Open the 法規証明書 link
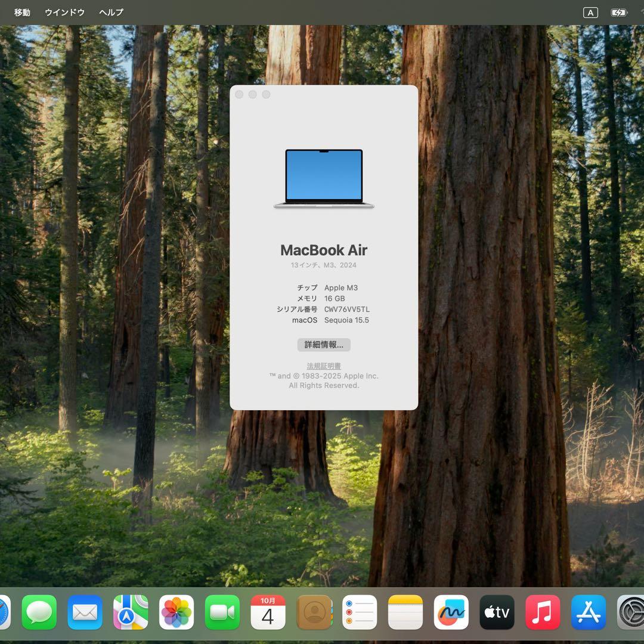Image resolution: width=644 pixels, height=644 pixels. (323, 366)
